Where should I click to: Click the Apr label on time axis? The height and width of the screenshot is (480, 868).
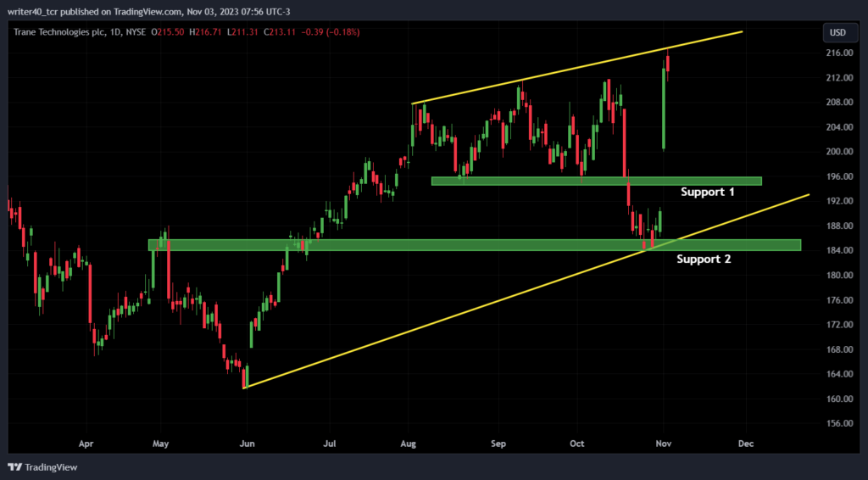[x=86, y=444]
